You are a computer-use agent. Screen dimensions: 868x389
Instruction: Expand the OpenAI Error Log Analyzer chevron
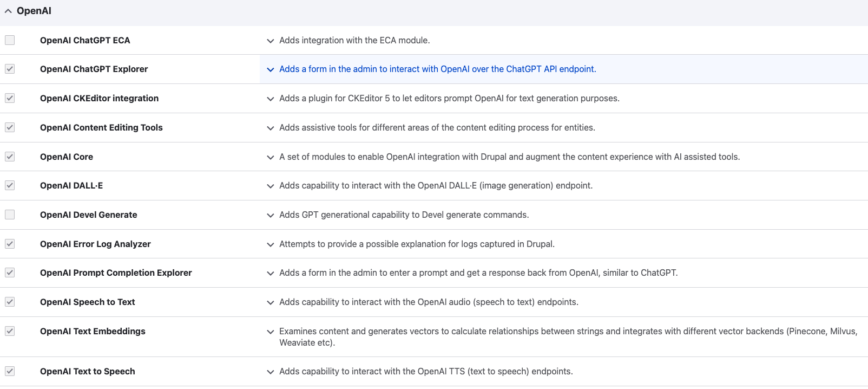pyautogui.click(x=271, y=244)
